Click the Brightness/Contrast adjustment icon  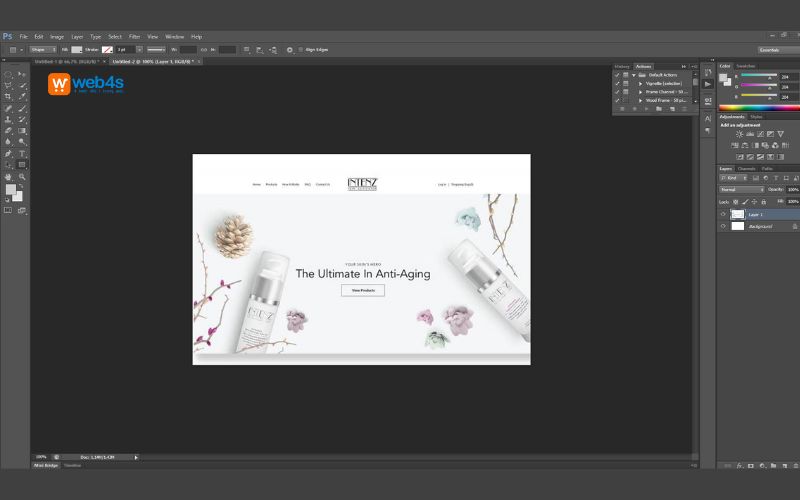click(x=739, y=134)
